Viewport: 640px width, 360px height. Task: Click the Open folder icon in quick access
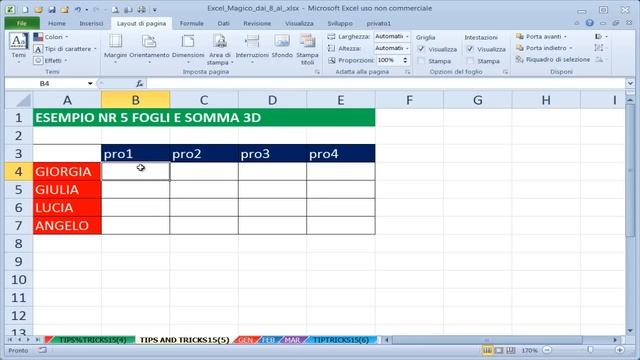click(38, 9)
